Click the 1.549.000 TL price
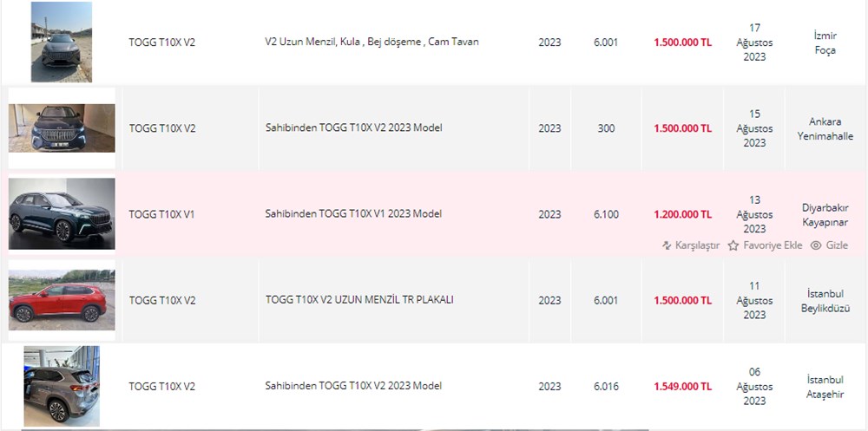This screenshot has height=431, width=868. pos(682,386)
